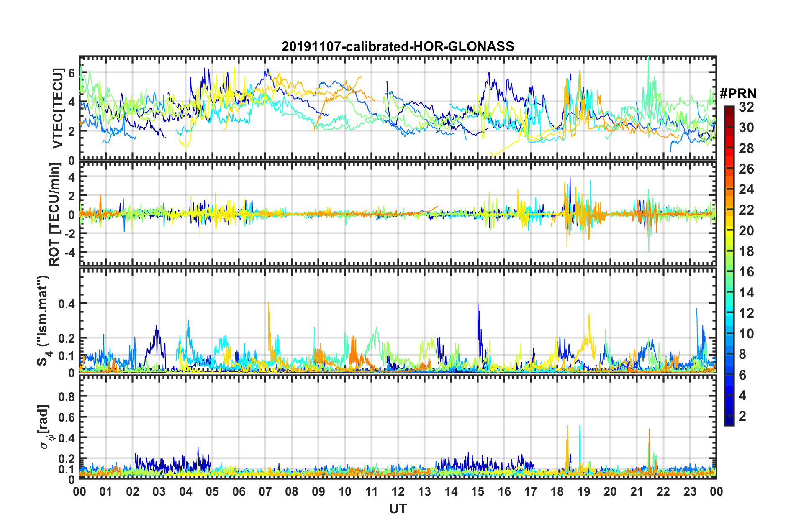Click the ROT [TECU/min] axis label
The height and width of the screenshot is (532, 796).
click(55, 215)
